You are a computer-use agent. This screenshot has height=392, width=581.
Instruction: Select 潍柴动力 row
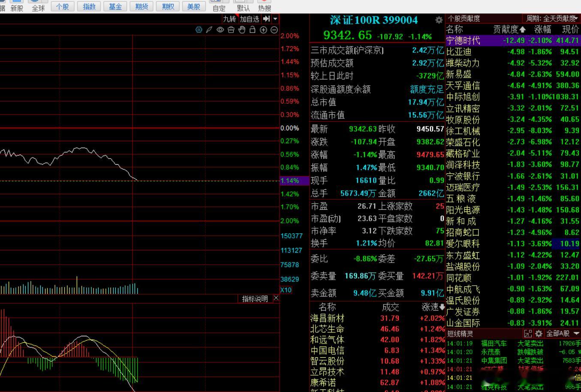tap(513, 63)
